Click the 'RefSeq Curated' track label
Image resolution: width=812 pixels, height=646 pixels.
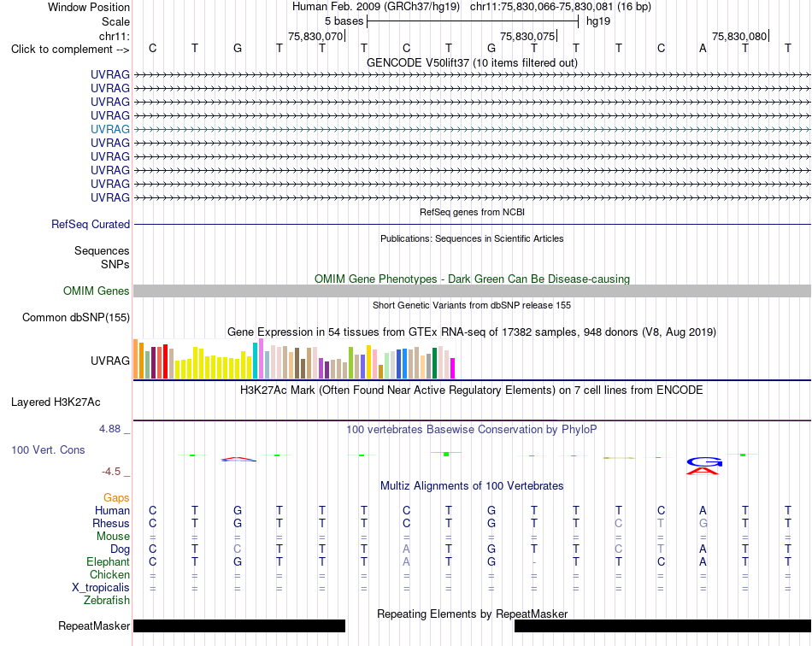[x=90, y=224]
